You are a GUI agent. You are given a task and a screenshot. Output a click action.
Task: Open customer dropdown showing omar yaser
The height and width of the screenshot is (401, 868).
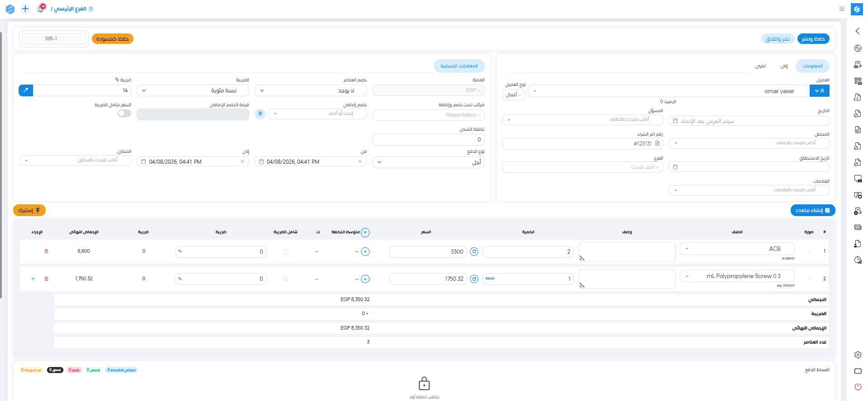668,91
